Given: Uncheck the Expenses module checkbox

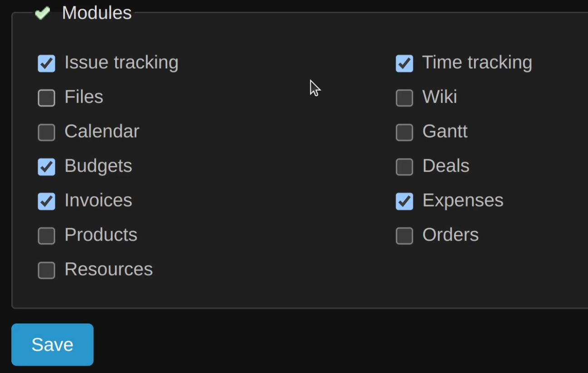Looking at the screenshot, I should (x=404, y=201).
